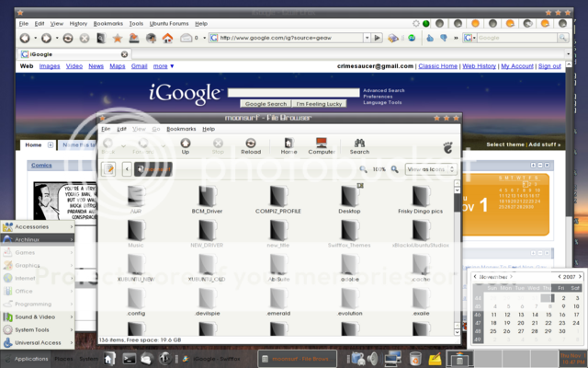Open the search engine selector dropdown
The image size is (588, 368).
click(x=469, y=38)
